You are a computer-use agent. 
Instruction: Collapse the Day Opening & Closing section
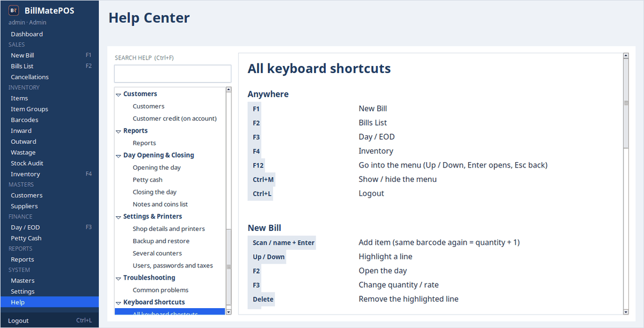(x=119, y=156)
